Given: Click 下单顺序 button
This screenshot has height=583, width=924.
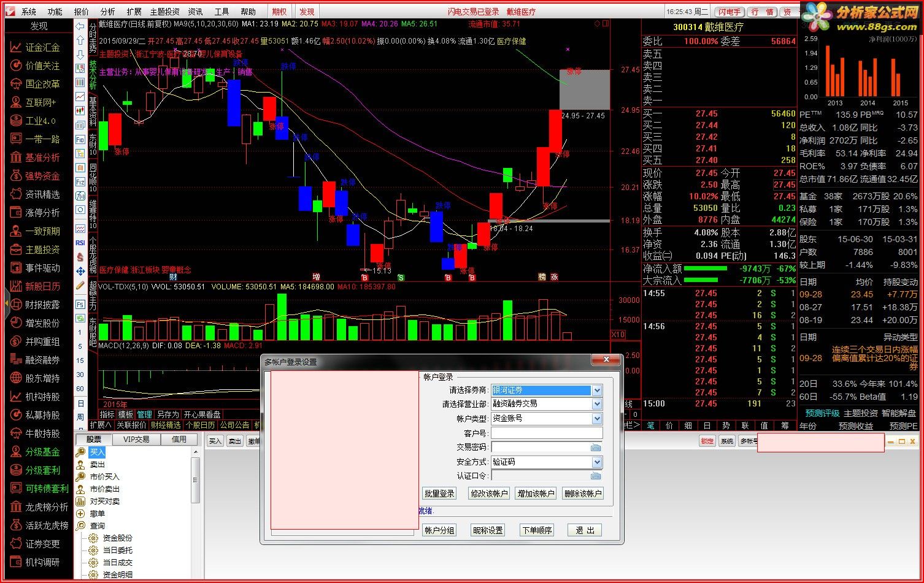Looking at the screenshot, I should (x=537, y=530).
